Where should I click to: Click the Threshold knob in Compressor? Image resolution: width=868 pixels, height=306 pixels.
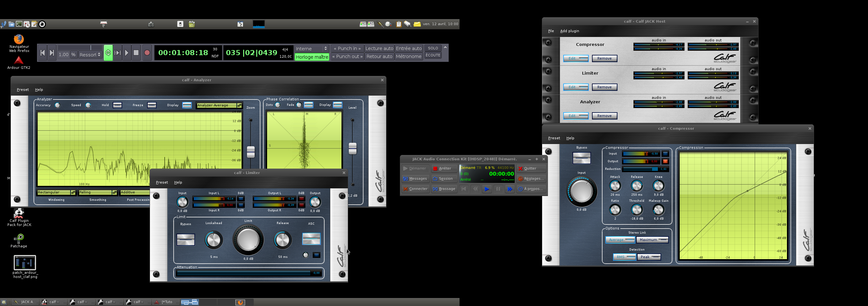(637, 210)
